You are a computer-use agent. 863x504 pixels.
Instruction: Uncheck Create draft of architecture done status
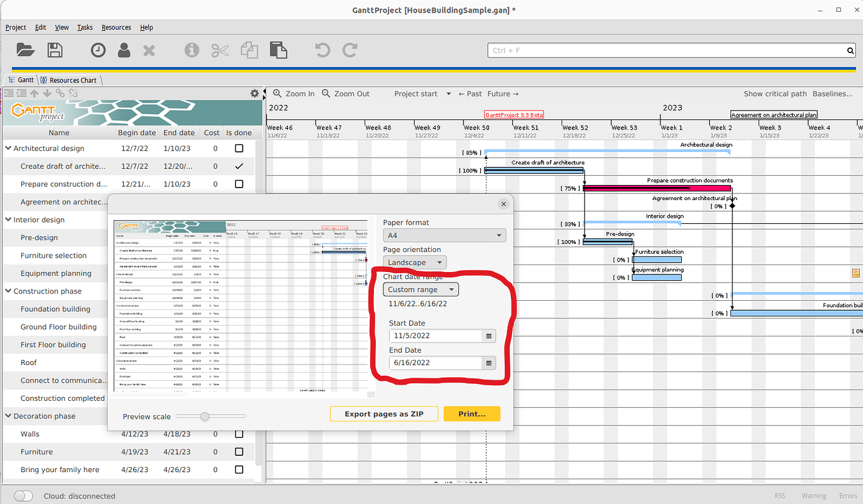239,166
